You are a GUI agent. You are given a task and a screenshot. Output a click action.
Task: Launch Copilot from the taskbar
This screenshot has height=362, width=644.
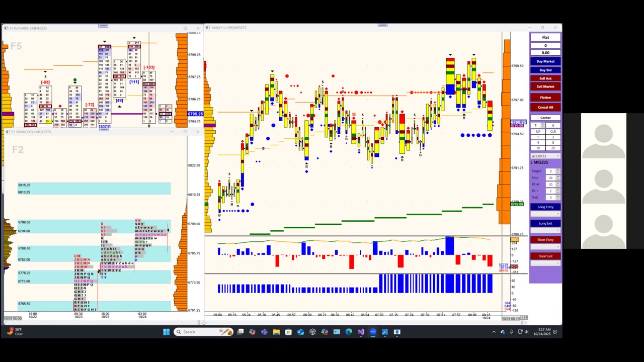[253, 332]
